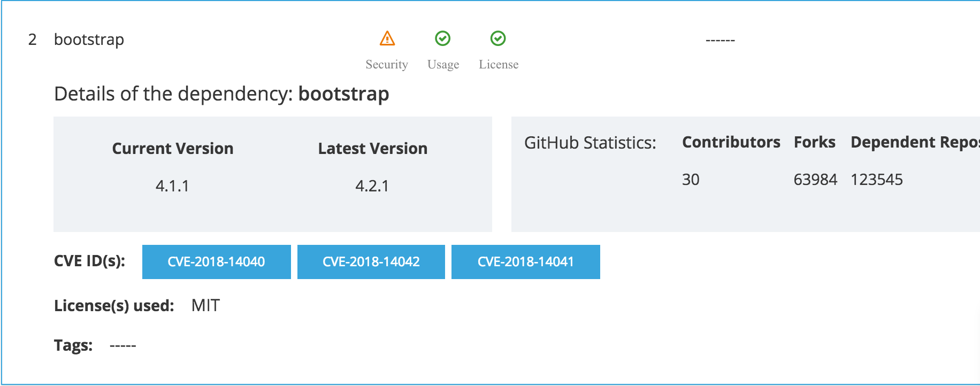Open CVE-2018-14040 details

click(x=217, y=262)
